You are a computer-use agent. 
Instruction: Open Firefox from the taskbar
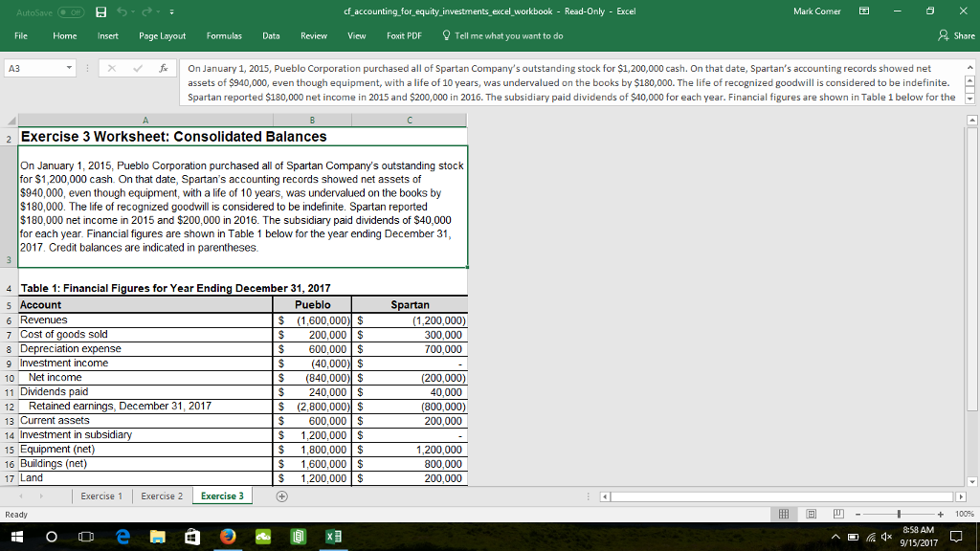[228, 537]
